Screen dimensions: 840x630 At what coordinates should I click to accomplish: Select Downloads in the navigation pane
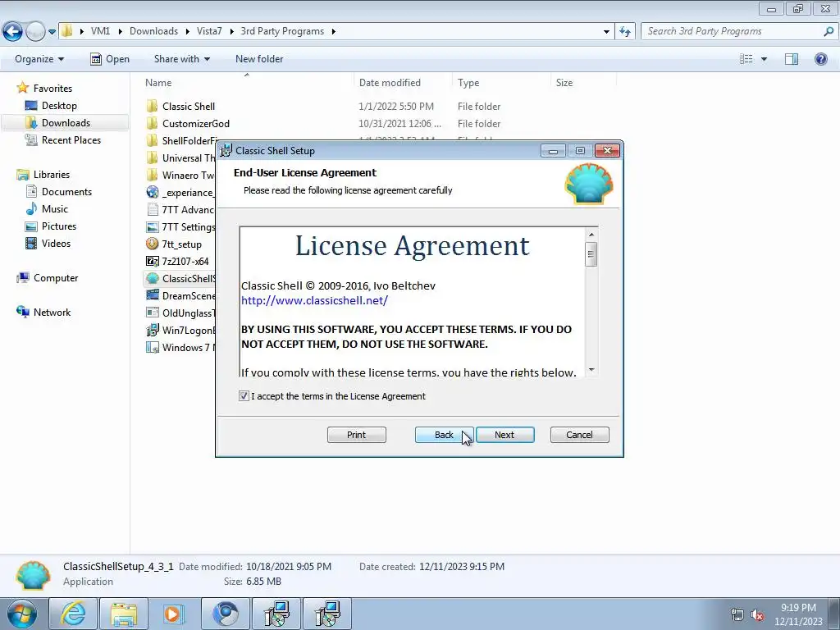[66, 123]
